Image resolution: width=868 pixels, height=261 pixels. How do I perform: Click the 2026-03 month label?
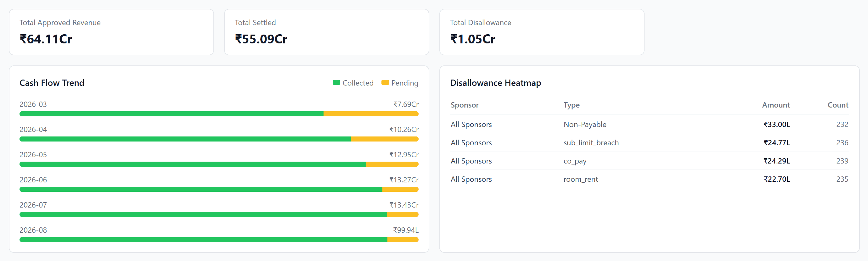pyautogui.click(x=33, y=104)
